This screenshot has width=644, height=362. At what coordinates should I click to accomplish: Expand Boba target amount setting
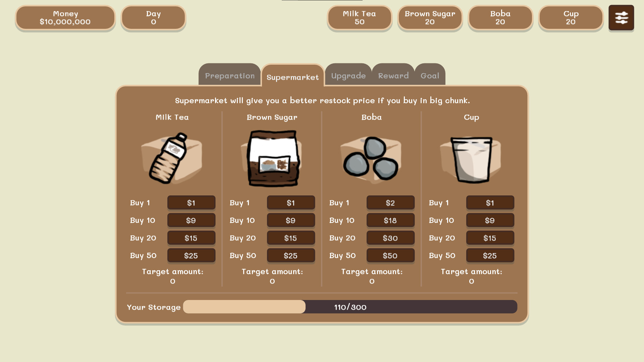coord(372,276)
